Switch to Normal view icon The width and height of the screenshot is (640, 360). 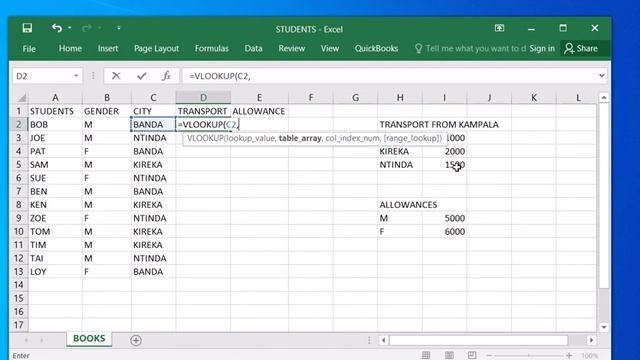[x=426, y=356]
